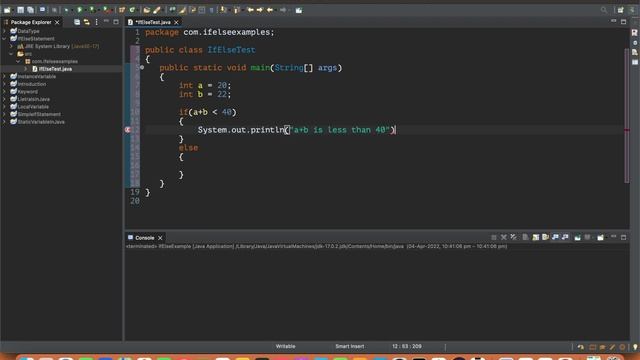640x360 pixels.
Task: Click the Pin Console icon
Action: [x=577, y=237]
